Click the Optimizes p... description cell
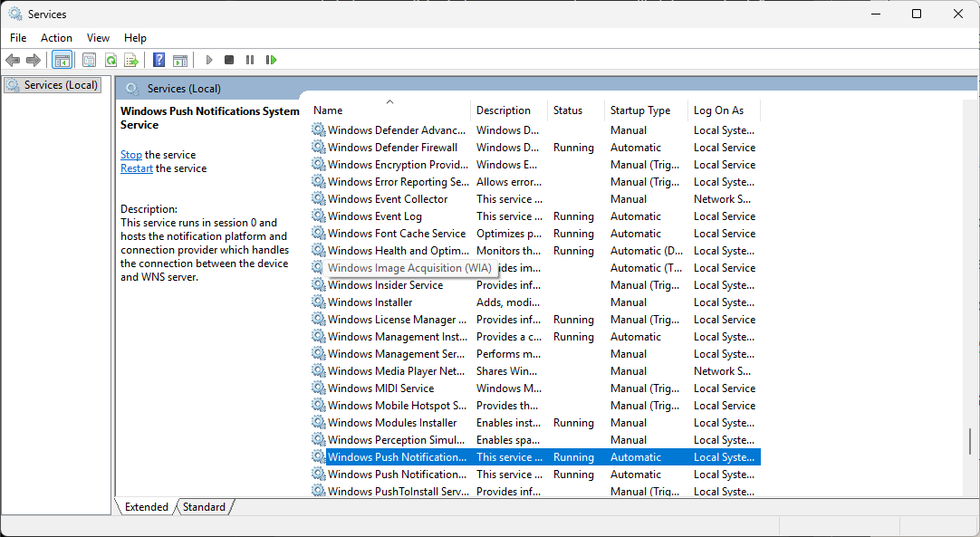980x537 pixels. click(509, 233)
